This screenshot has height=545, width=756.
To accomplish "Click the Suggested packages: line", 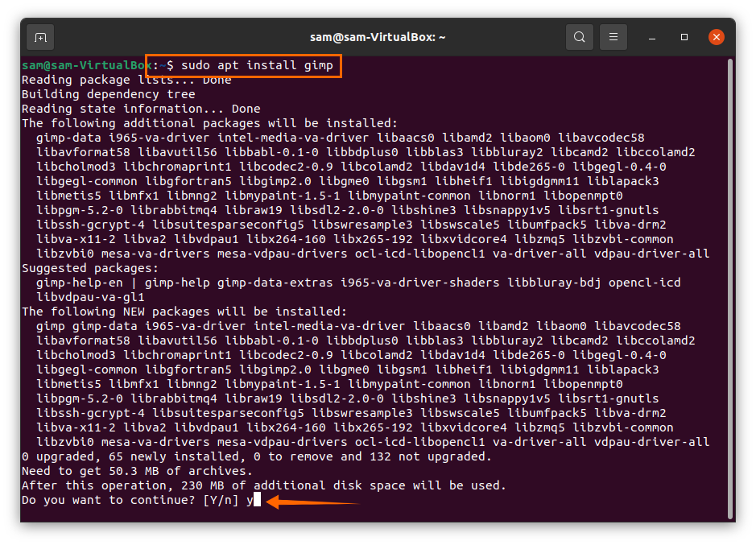I will coord(90,268).
